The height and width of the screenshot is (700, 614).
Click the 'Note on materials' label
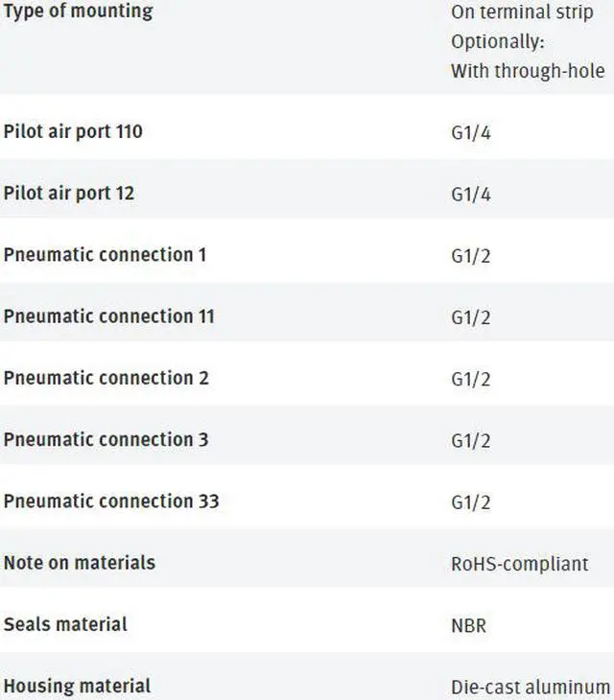(80, 563)
